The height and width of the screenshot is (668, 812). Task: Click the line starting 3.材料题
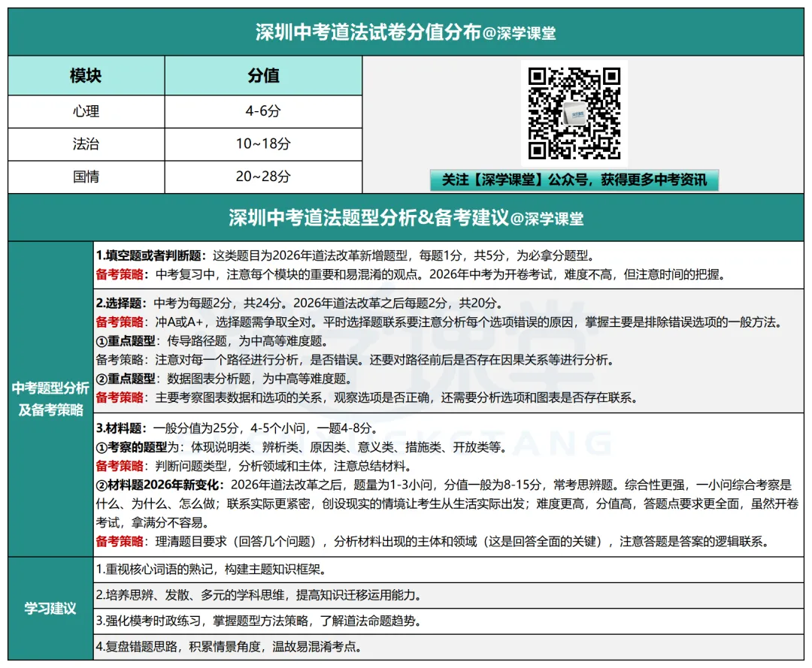[x=237, y=428]
